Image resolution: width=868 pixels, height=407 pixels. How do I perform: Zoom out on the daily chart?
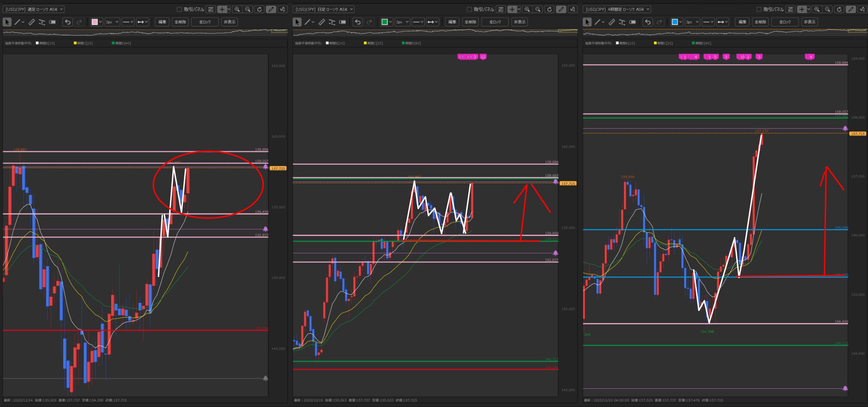tap(538, 9)
